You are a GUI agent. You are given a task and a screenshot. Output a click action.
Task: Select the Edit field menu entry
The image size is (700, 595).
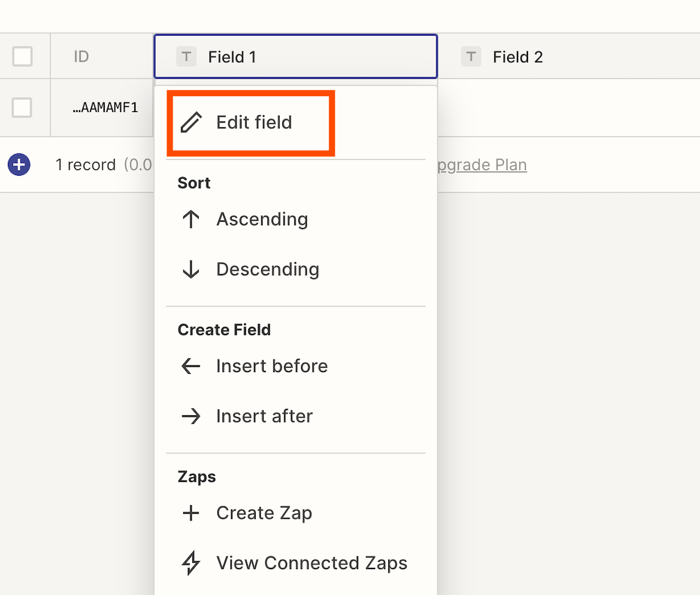254,122
